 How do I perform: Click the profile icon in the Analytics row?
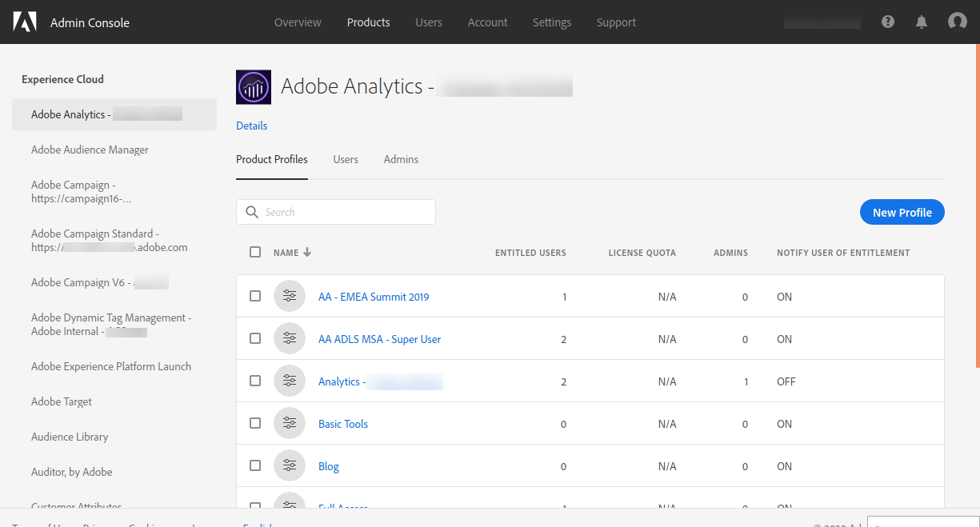(x=290, y=381)
